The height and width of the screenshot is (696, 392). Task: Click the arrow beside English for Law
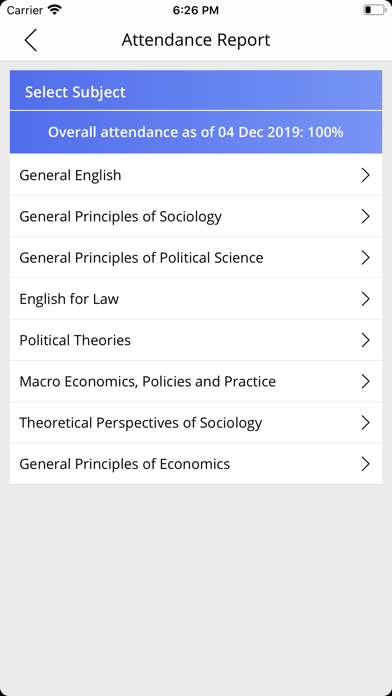coord(365,299)
